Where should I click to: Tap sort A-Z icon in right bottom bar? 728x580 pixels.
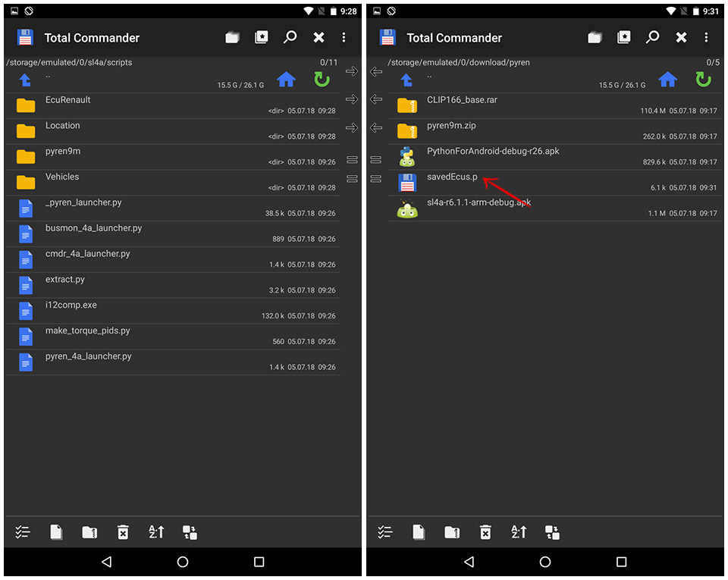coord(519,531)
